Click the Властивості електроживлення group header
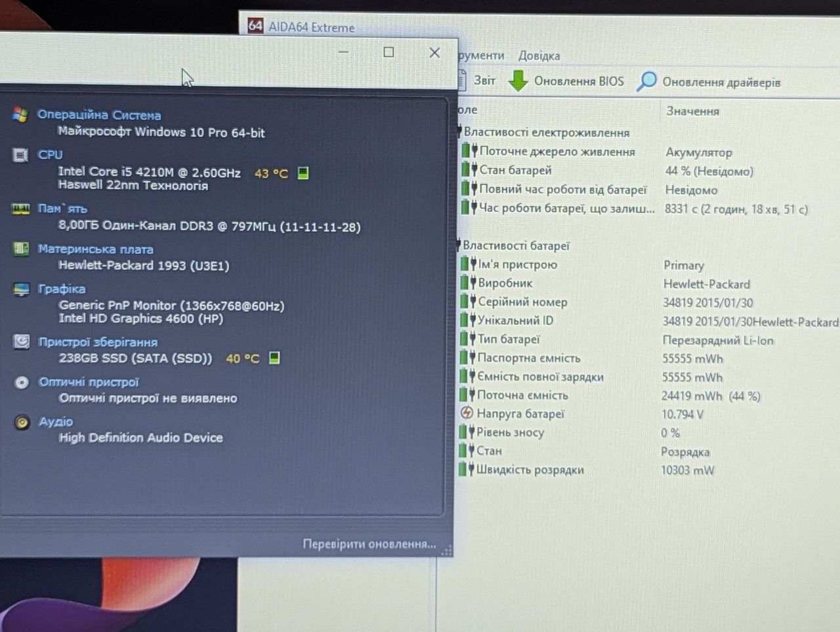 pos(547,133)
